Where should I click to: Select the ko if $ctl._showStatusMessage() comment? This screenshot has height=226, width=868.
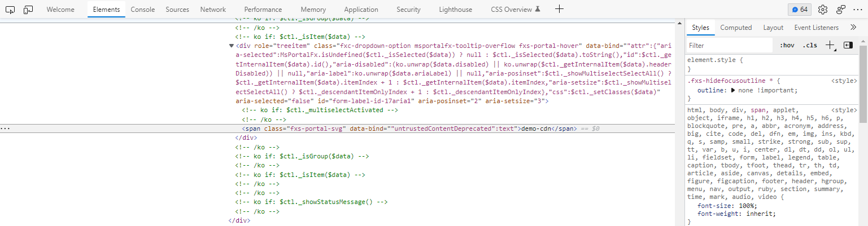click(312, 202)
